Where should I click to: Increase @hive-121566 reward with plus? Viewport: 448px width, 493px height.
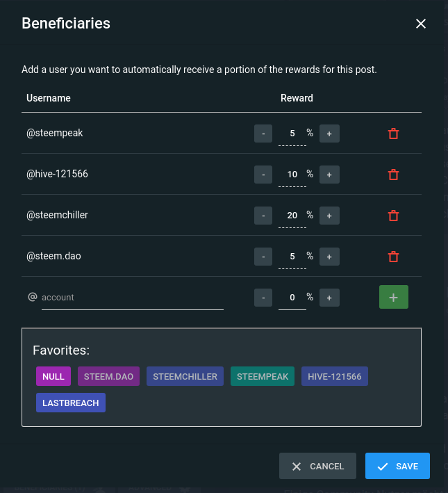point(329,175)
